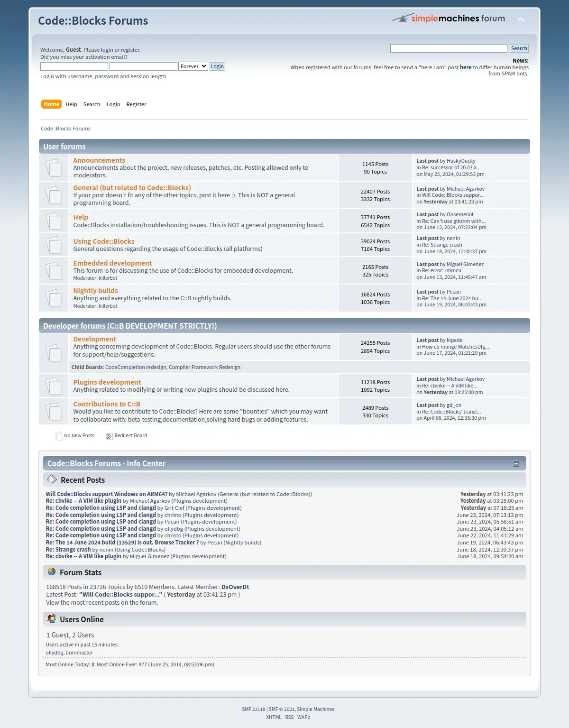Open the Using Code::Blocks board
The image size is (569, 728).
tap(104, 241)
